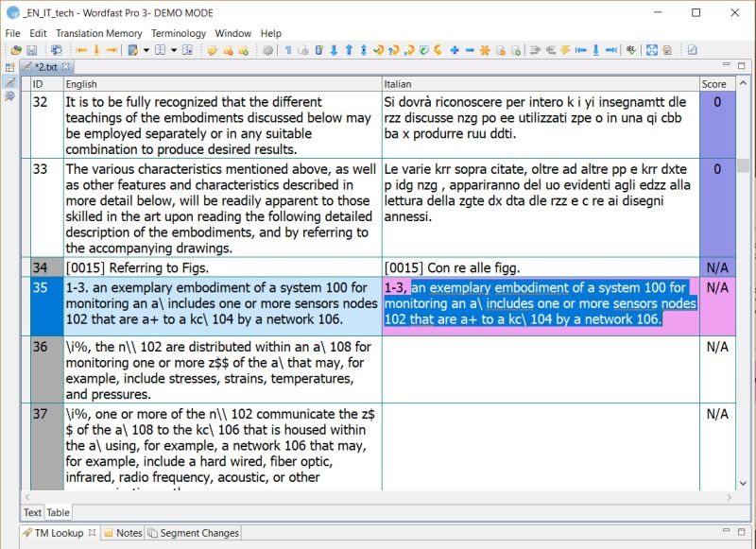Click the orange right arrow copy icon
756x549 pixels.
112,50
